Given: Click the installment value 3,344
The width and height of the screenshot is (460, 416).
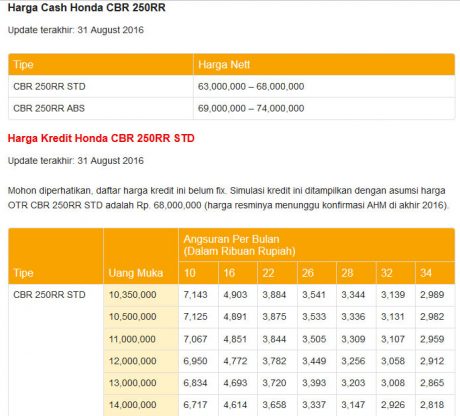Looking at the screenshot, I should [x=353, y=295].
